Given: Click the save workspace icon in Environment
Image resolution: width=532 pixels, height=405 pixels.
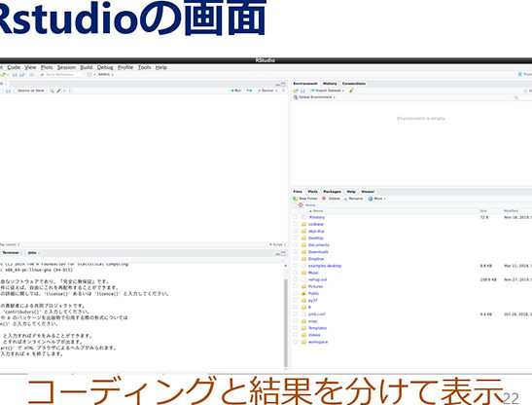Looking at the screenshot, I should pos(302,91).
